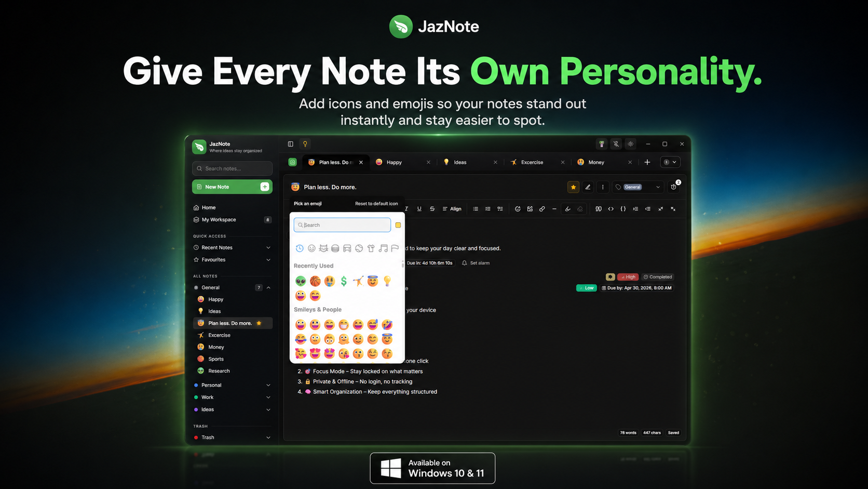The width and height of the screenshot is (868, 489).
Task: Select the Flags category icon
Action: click(395, 248)
